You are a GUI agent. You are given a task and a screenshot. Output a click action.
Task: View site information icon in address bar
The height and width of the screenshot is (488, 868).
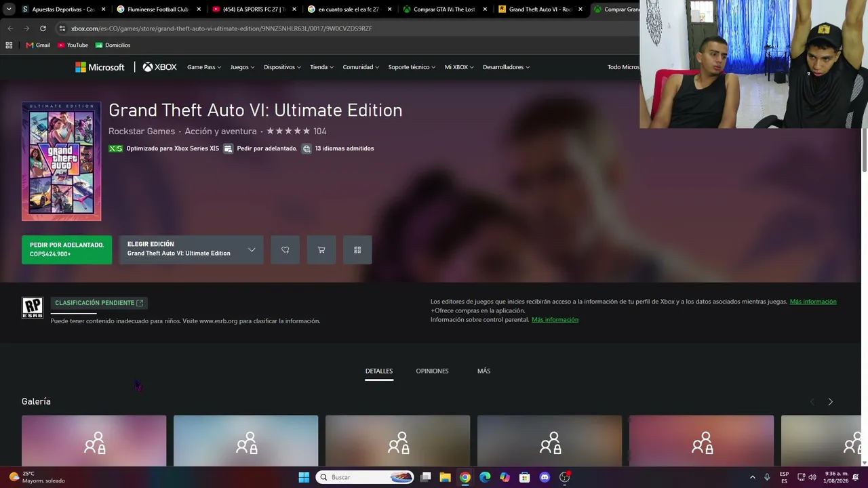click(62, 28)
